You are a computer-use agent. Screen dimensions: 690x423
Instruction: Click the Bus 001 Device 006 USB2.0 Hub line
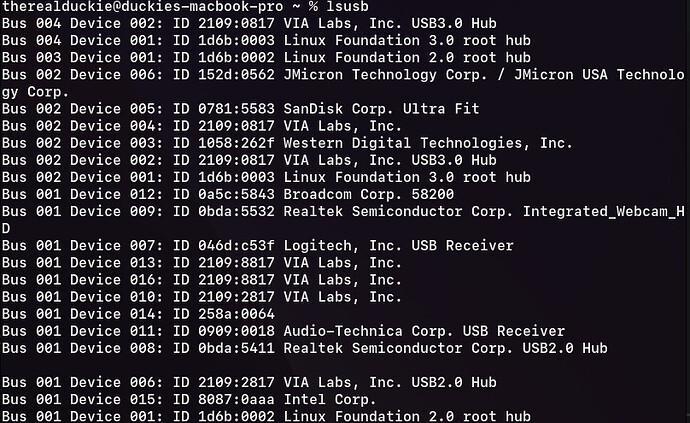coord(249,382)
